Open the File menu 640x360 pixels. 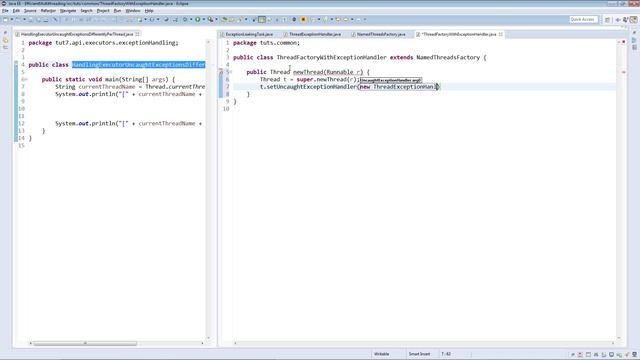point(5,11)
